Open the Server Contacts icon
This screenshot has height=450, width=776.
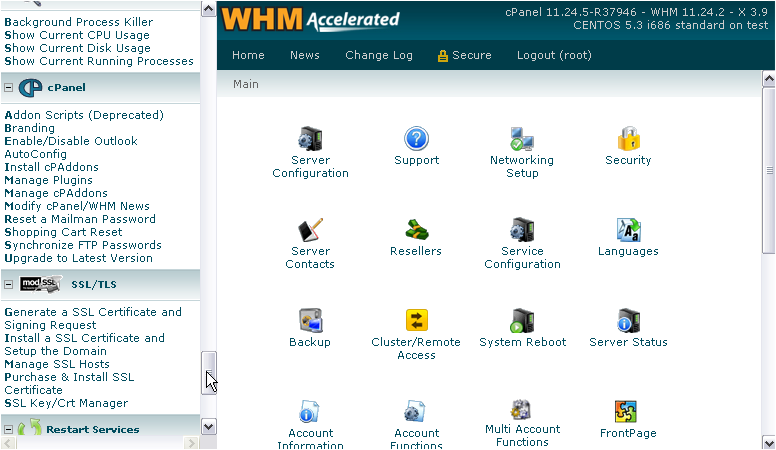[310, 230]
